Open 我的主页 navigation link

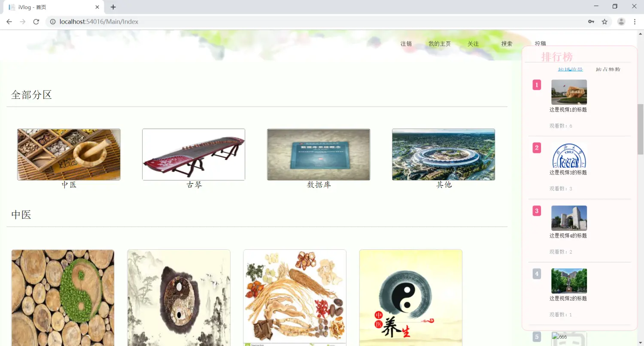[x=440, y=44]
